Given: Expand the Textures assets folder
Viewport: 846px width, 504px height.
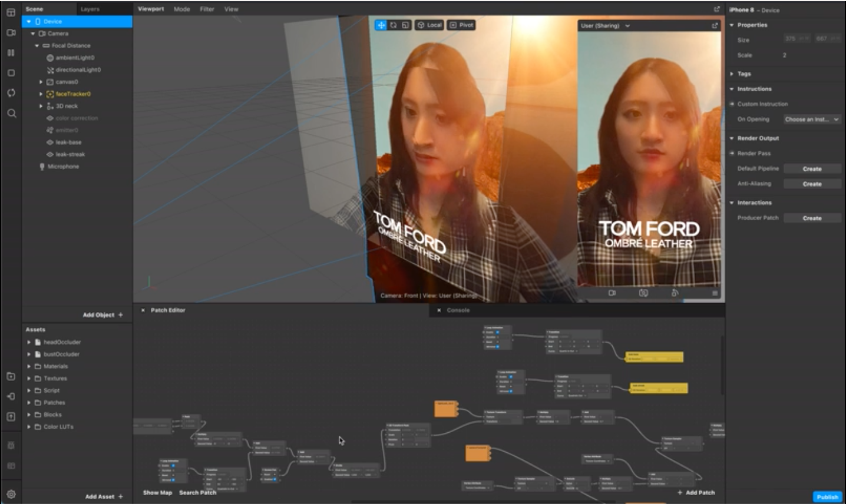Looking at the screenshot, I should 29,378.
